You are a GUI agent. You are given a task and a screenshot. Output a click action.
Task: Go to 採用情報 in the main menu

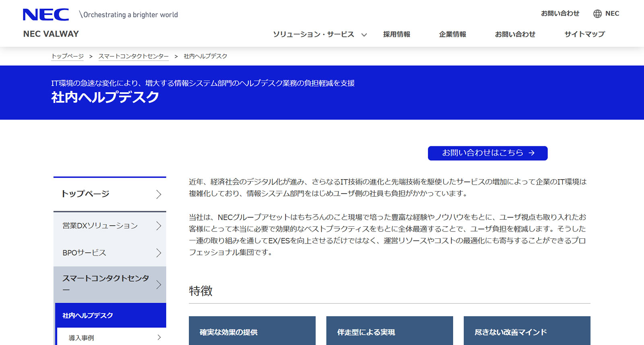pos(396,34)
